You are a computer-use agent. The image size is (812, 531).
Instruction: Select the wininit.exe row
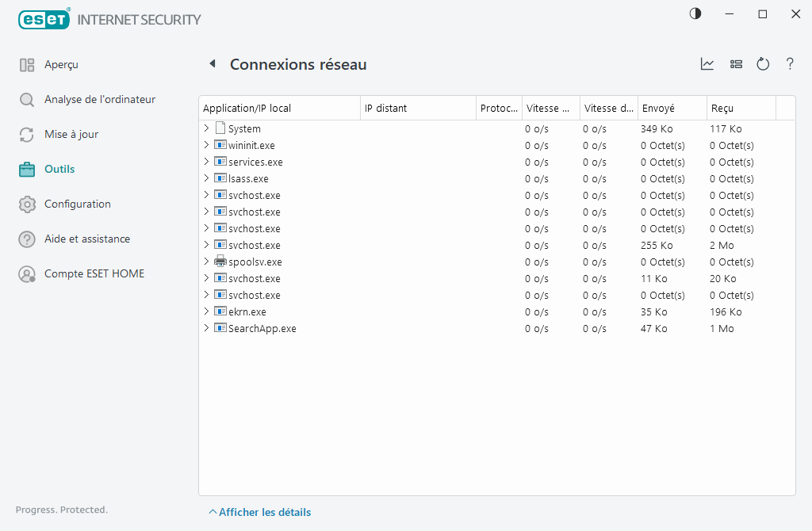tap(251, 145)
